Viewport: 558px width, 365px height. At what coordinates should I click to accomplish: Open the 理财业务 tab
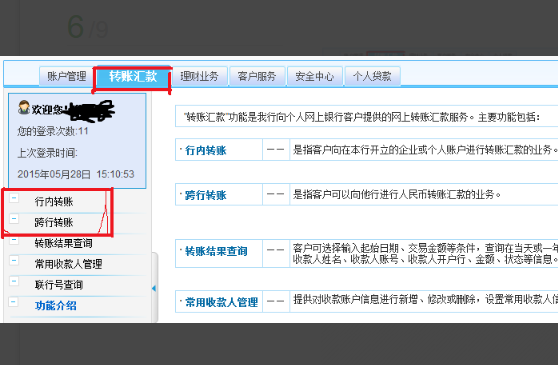[199, 76]
